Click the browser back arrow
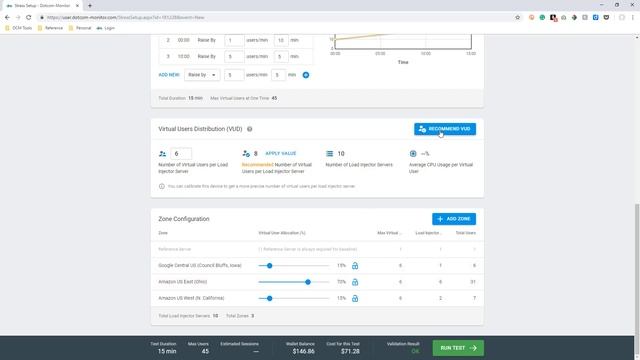This screenshot has width=640, height=360. coord(7,18)
